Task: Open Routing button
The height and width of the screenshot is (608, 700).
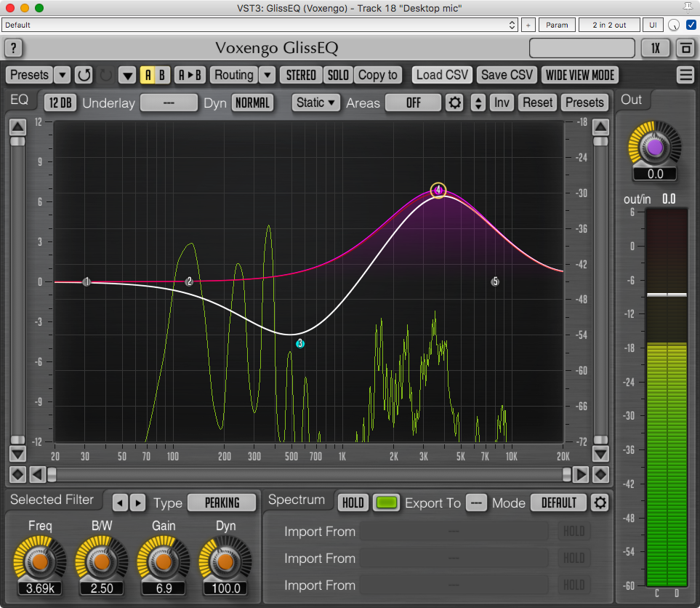Action: (x=234, y=75)
